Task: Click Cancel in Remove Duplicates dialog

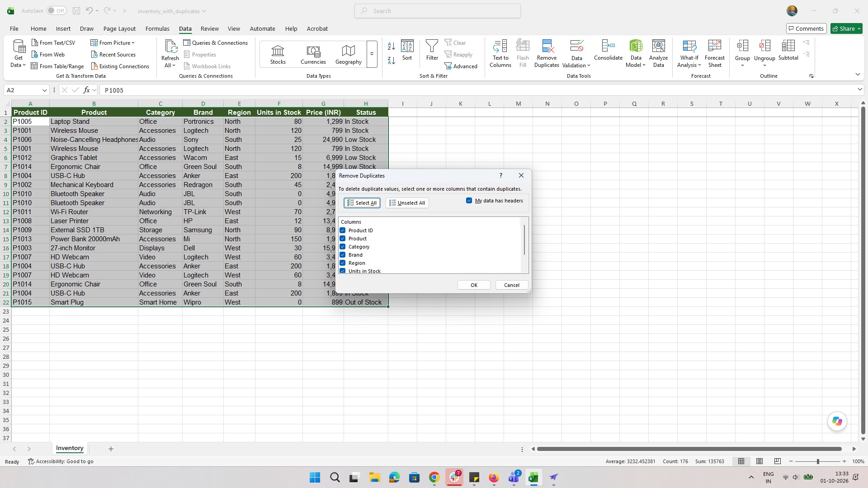Action: click(x=512, y=285)
